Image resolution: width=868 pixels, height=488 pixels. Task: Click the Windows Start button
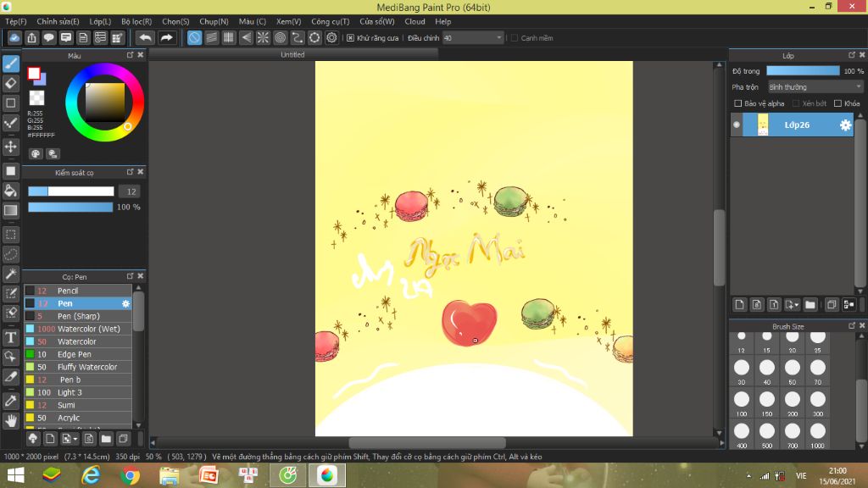point(15,475)
